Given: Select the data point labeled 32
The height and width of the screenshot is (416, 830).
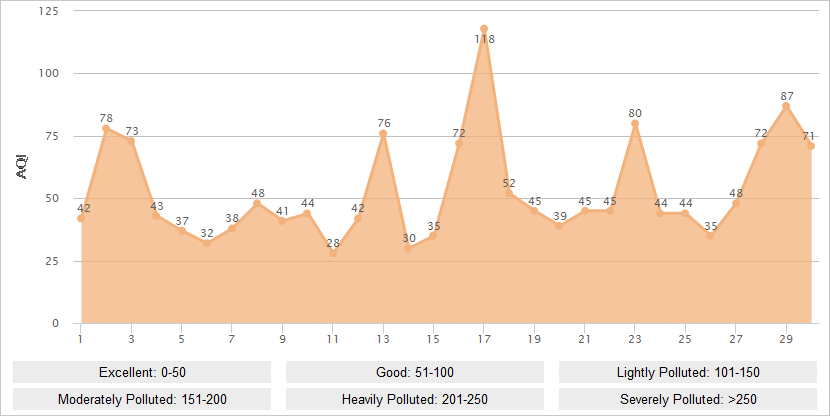Looking at the screenshot, I should click(x=207, y=243).
